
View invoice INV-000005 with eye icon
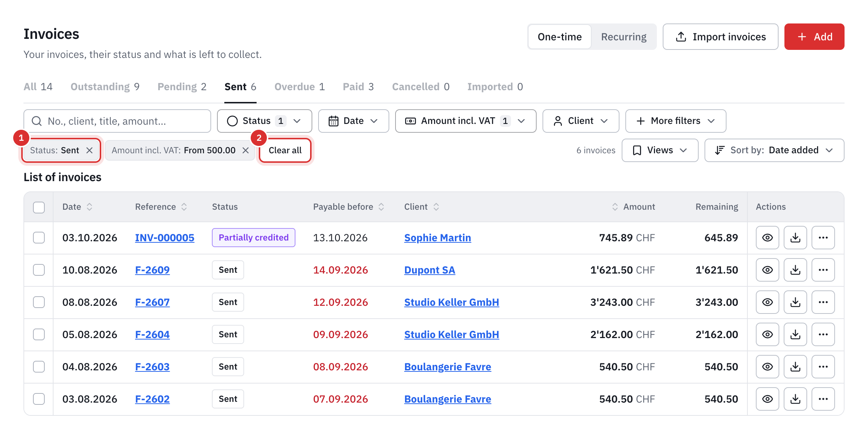767,238
